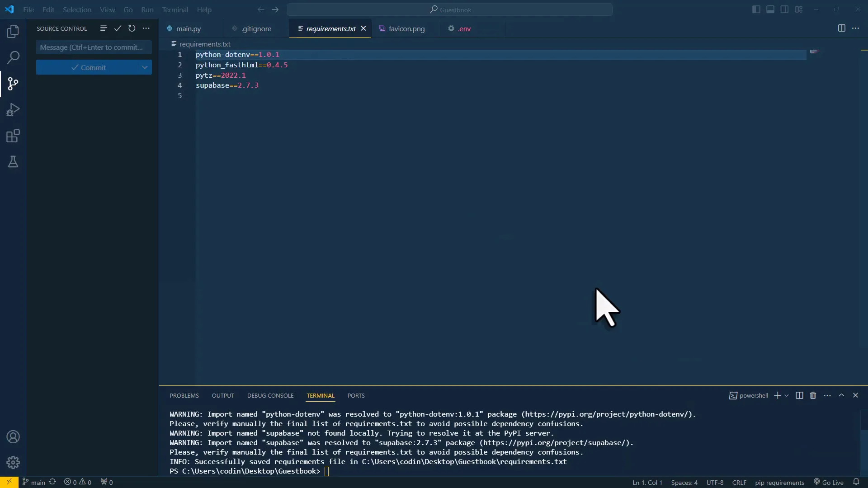Open the DEBUG CONSOLE panel tab
Screen dimensions: 868x488
(270, 395)
